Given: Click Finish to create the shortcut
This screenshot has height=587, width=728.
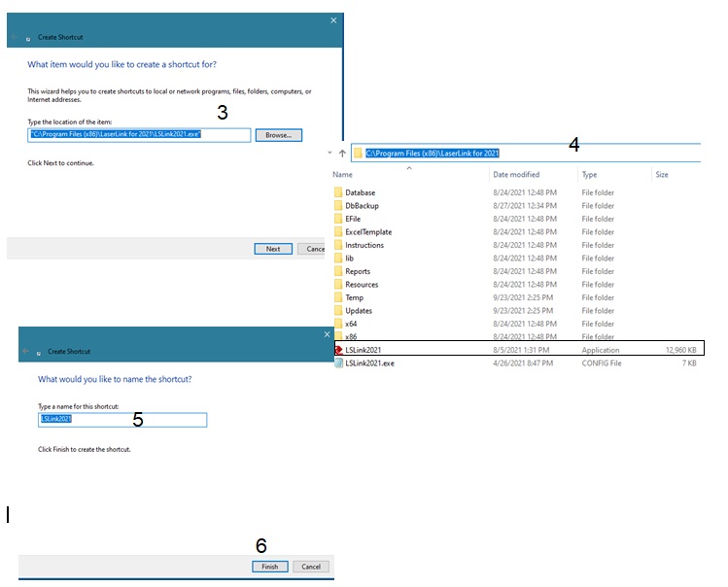Looking at the screenshot, I should [x=270, y=567].
